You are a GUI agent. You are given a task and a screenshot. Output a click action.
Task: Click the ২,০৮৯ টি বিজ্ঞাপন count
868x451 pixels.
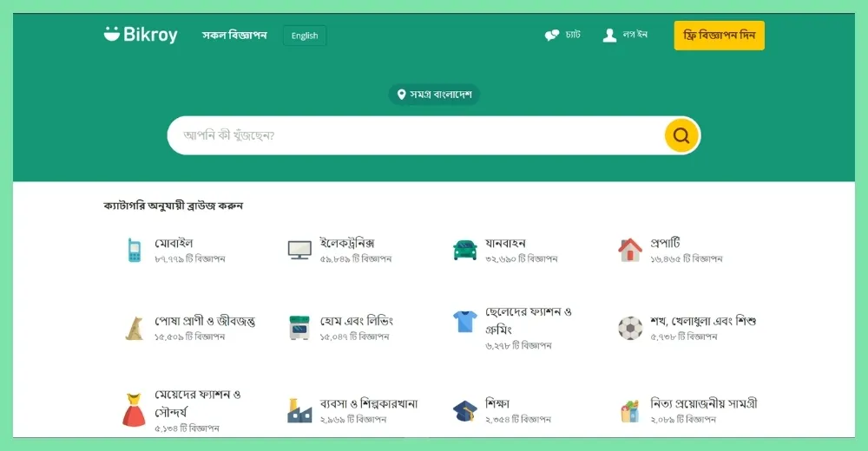pos(683,420)
